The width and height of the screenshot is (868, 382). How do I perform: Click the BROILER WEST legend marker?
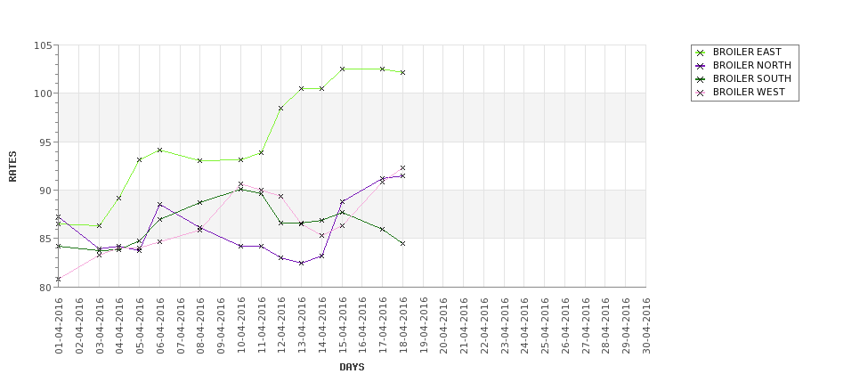[701, 93]
